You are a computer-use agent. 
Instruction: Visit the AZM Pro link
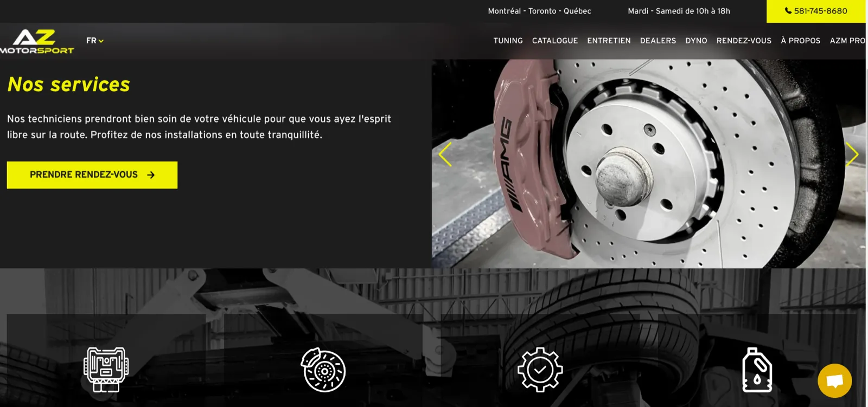pos(847,41)
